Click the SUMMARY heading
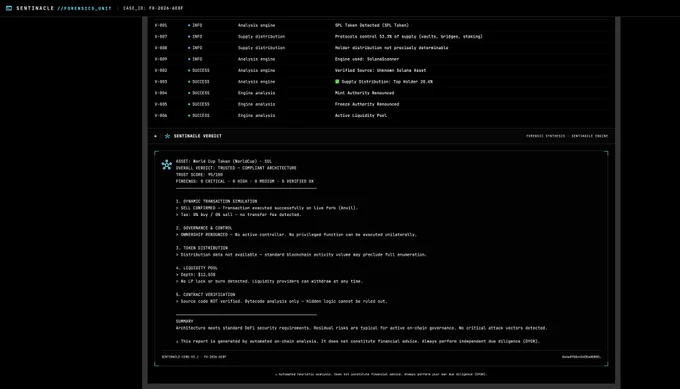 (184, 321)
